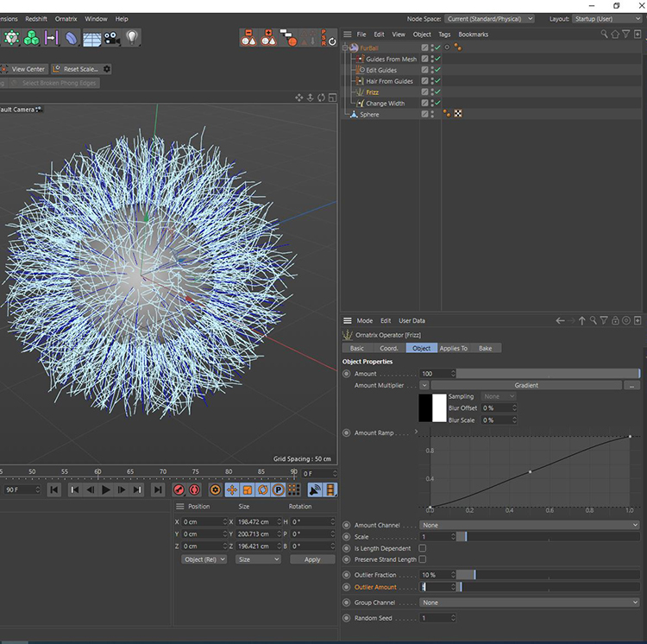Adjust the Outlier Fraction slider
Image resolution: width=647 pixels, height=644 pixels.
[x=474, y=574]
